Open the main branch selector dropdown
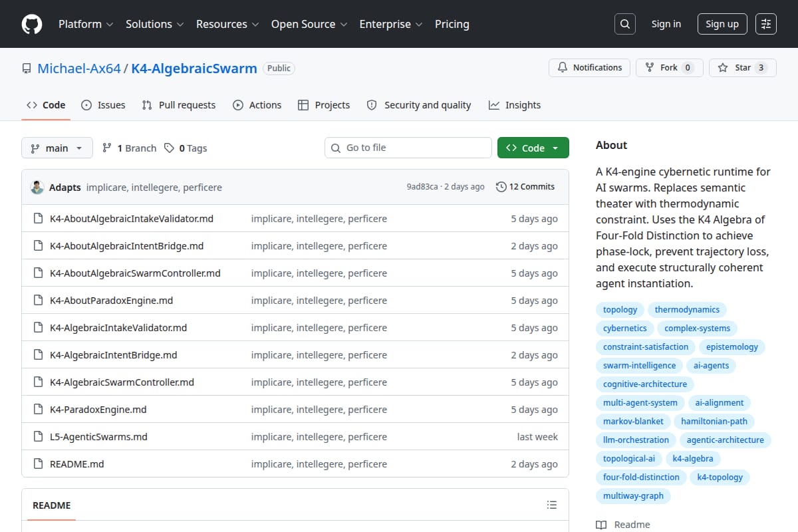The image size is (798, 532). (57, 148)
